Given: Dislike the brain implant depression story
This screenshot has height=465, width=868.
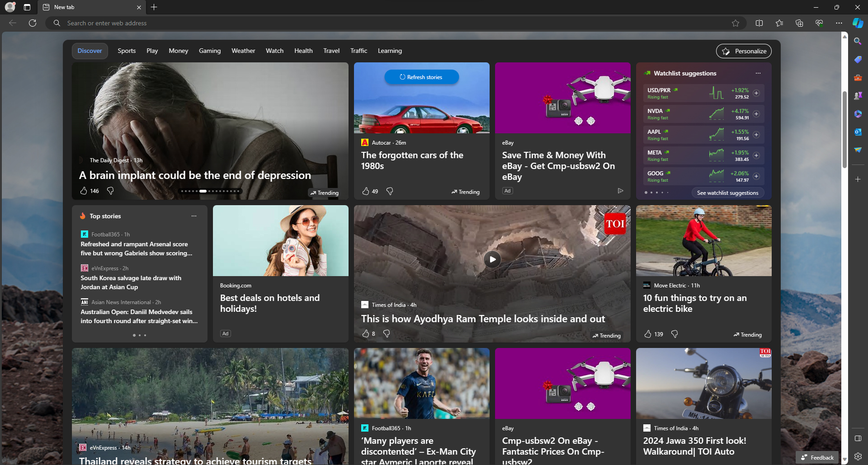Looking at the screenshot, I should (110, 191).
